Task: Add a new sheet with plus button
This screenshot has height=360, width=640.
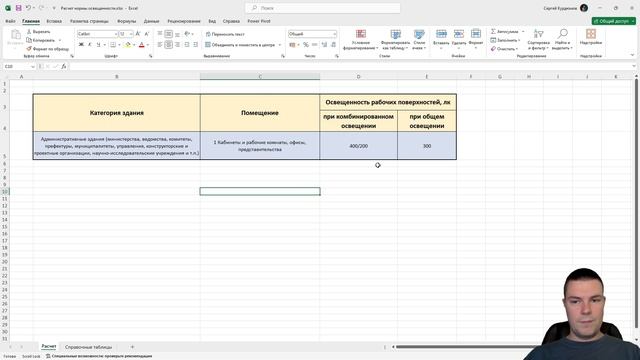Action: (132, 347)
